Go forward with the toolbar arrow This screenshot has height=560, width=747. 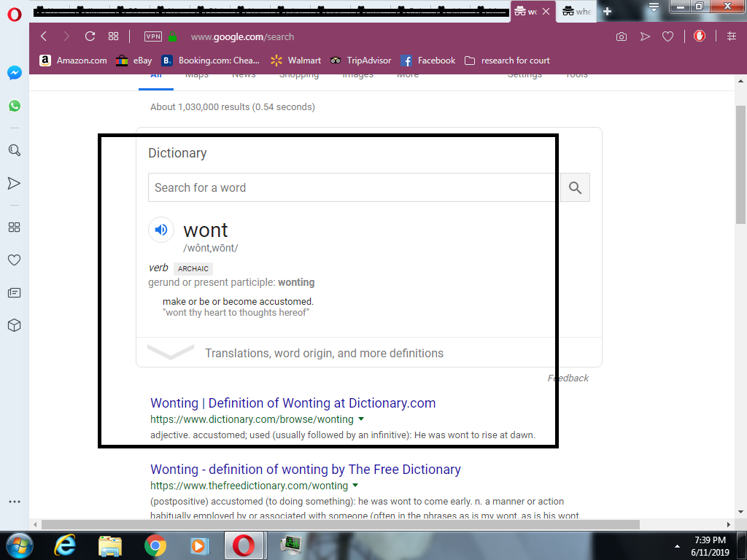66,36
